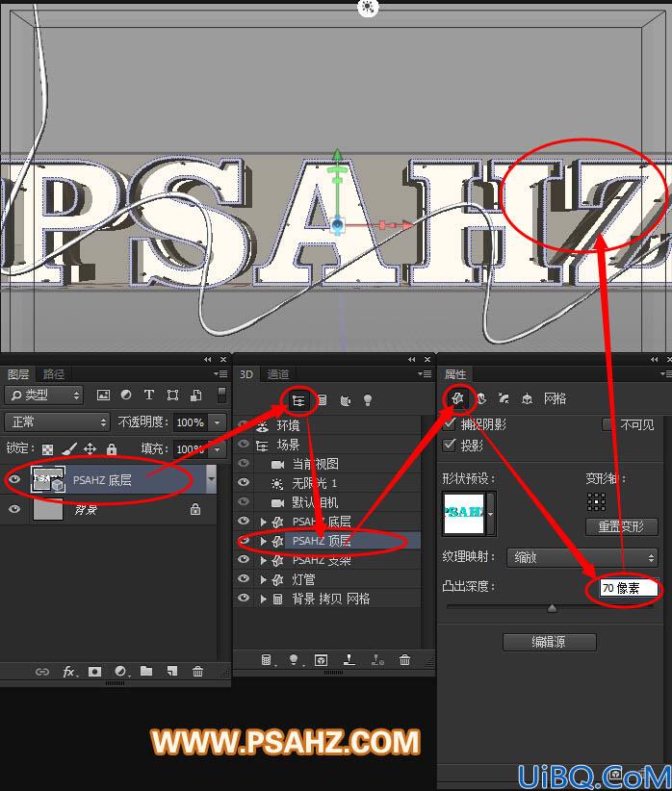Image resolution: width=672 pixels, height=791 pixels.
Task: Click the link layers icon
Action: (42, 672)
